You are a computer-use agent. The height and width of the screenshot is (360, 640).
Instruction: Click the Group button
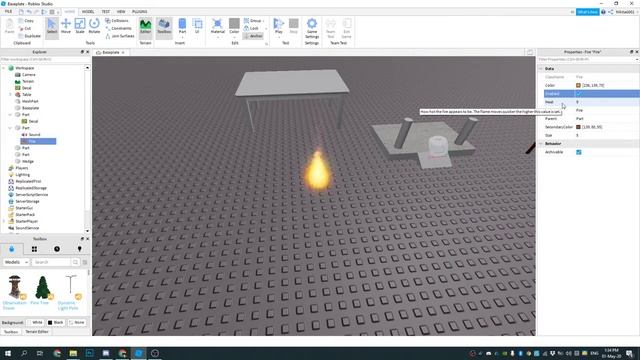point(253,20)
